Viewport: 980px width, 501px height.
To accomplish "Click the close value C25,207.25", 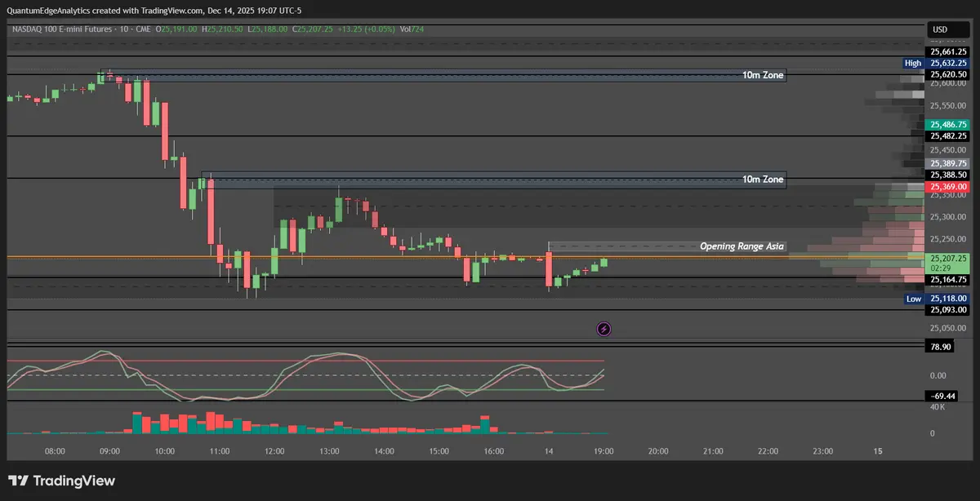I will point(311,29).
